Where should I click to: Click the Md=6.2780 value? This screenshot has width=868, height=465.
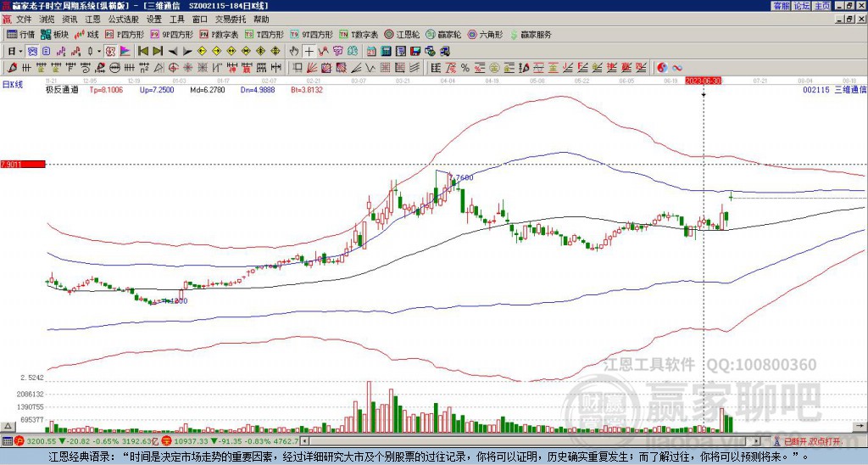pos(208,89)
